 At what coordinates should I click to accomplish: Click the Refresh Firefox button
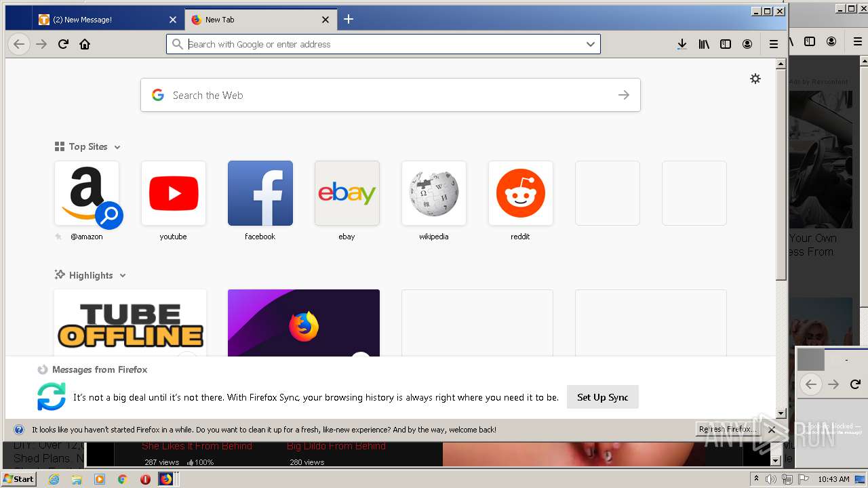[728, 429]
